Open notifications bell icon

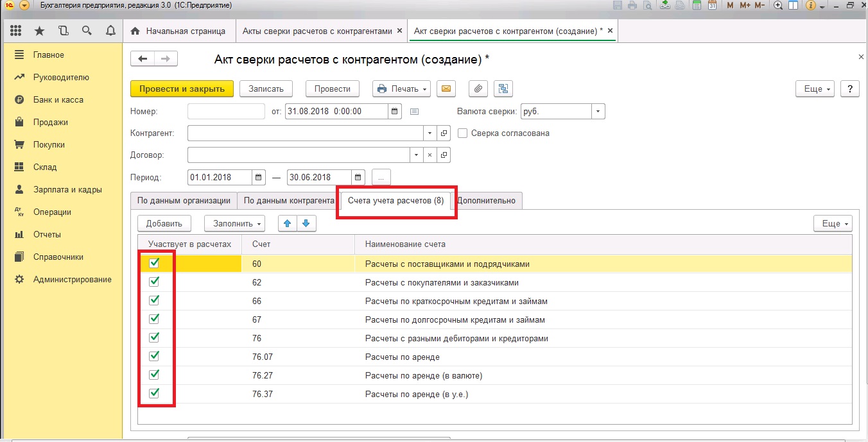pyautogui.click(x=110, y=31)
